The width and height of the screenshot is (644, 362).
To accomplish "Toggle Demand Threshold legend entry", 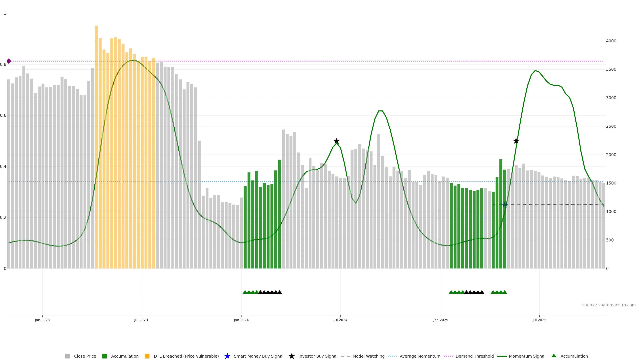I will (474, 356).
